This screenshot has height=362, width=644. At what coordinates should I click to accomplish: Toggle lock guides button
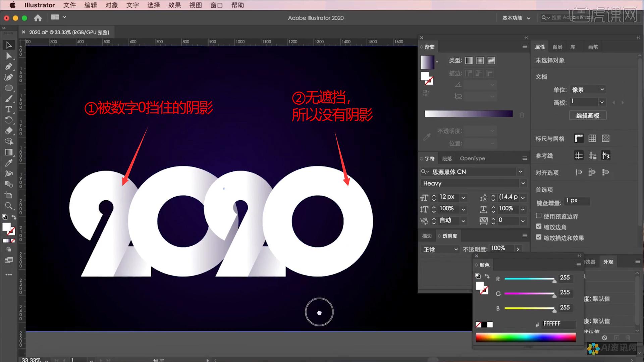[592, 155]
